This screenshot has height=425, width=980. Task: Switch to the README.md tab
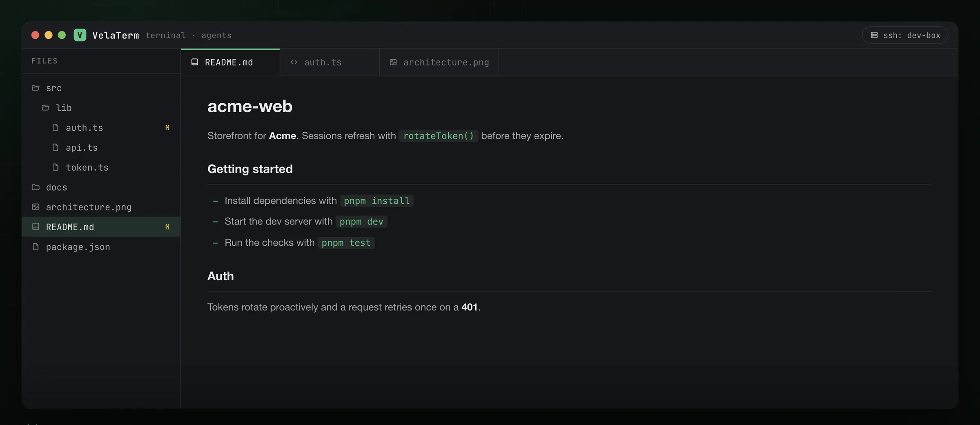230,62
